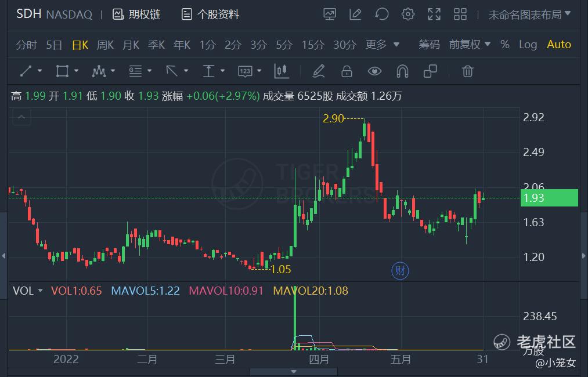This screenshot has height=377, width=588.
Task: Toggle the Log scale
Action: (x=528, y=45)
